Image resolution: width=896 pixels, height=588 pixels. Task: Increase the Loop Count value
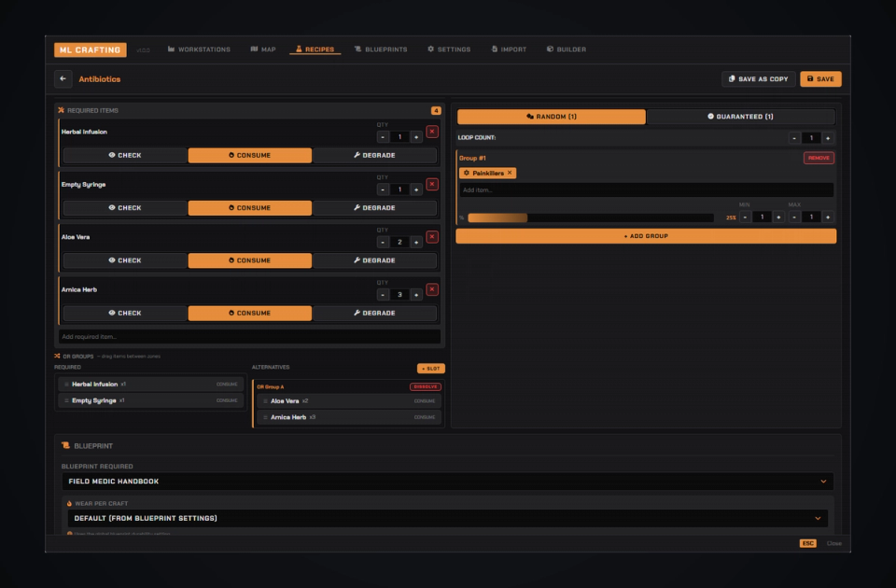(x=828, y=138)
